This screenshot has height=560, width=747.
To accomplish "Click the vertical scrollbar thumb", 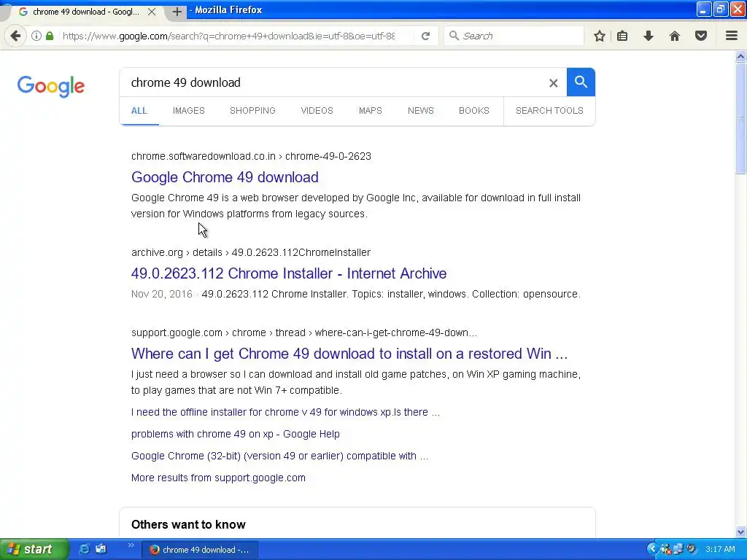I will pyautogui.click(x=741, y=119).
